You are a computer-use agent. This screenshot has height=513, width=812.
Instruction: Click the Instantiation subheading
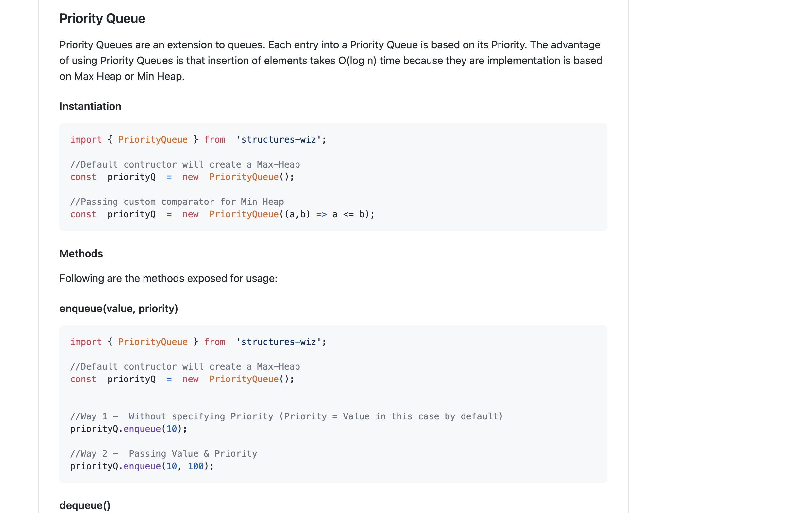click(x=90, y=106)
